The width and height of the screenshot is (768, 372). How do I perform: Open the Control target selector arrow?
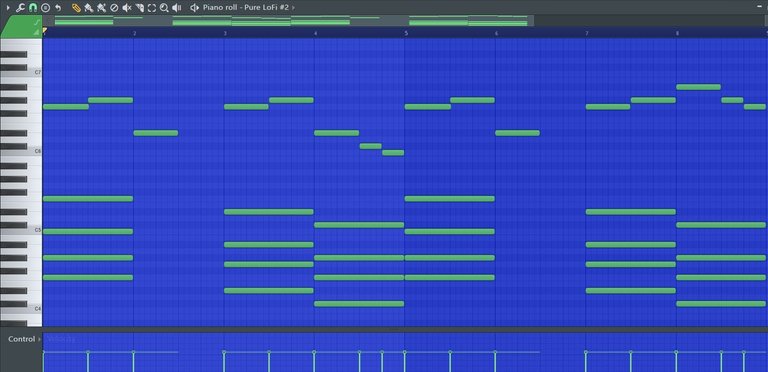[39, 339]
